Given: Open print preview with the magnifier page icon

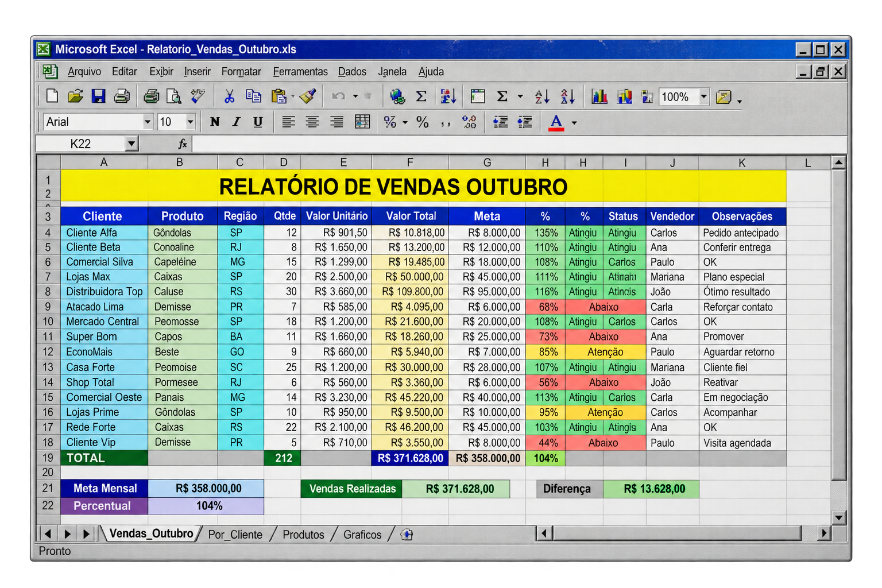Looking at the screenshot, I should point(173,96).
